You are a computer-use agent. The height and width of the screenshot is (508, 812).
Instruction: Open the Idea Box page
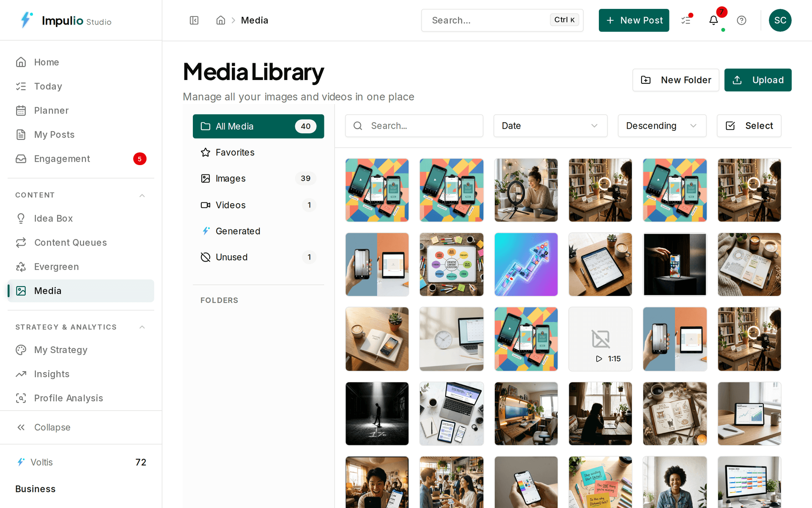pyautogui.click(x=81, y=218)
